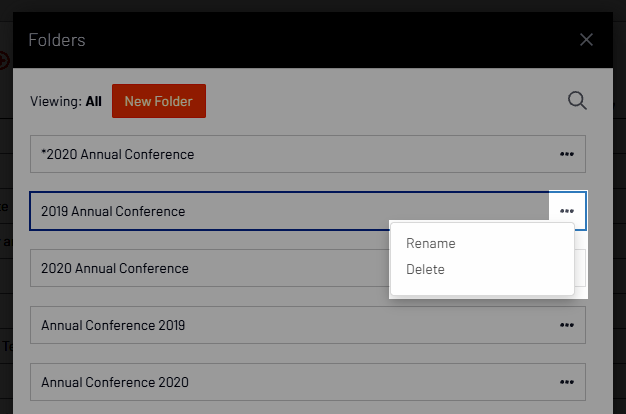
Task: Create a folder with New Folder button
Action: 159,101
